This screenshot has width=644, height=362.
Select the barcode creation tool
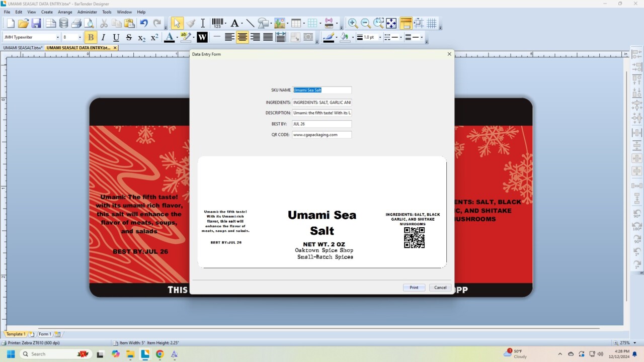217,23
